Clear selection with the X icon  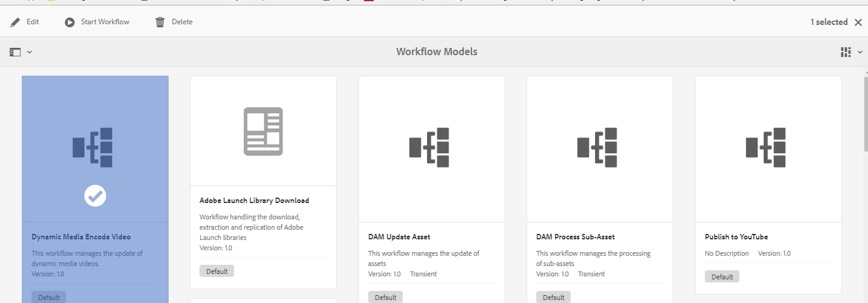point(858,22)
